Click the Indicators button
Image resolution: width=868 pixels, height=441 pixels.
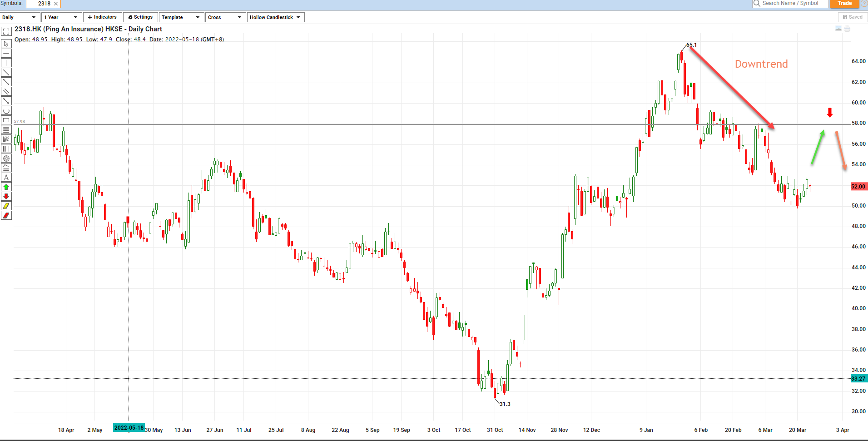pos(102,17)
